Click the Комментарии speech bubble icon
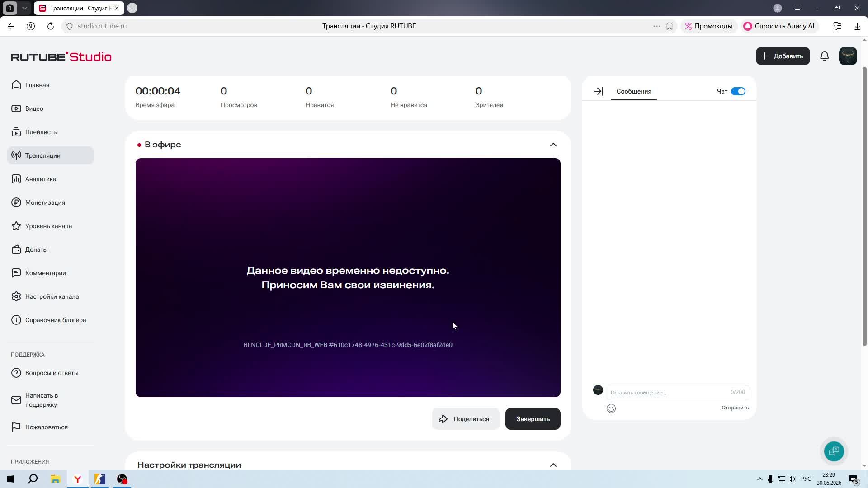 (16, 273)
